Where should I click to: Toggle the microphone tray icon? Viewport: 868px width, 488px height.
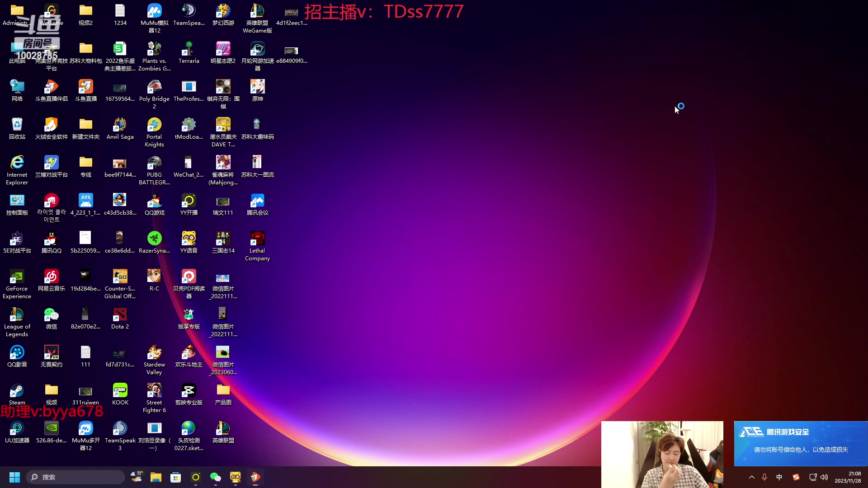pyautogui.click(x=764, y=477)
